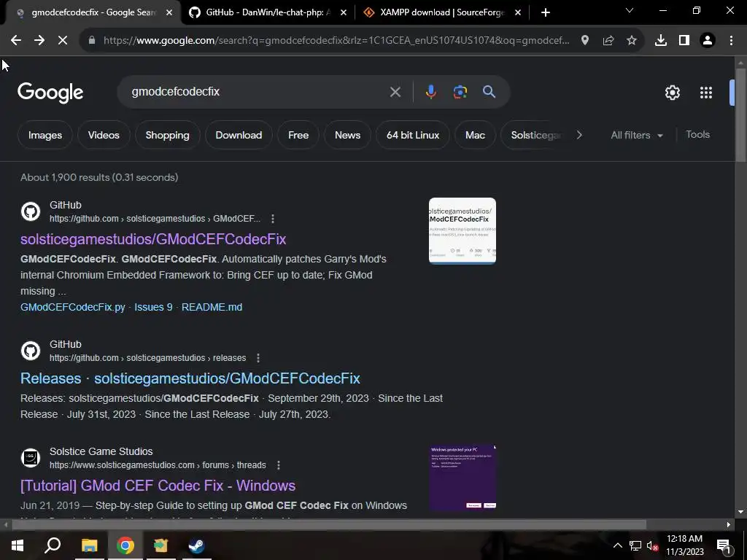Click the location pin icon in address bar
747x560 pixels.
click(x=585, y=41)
